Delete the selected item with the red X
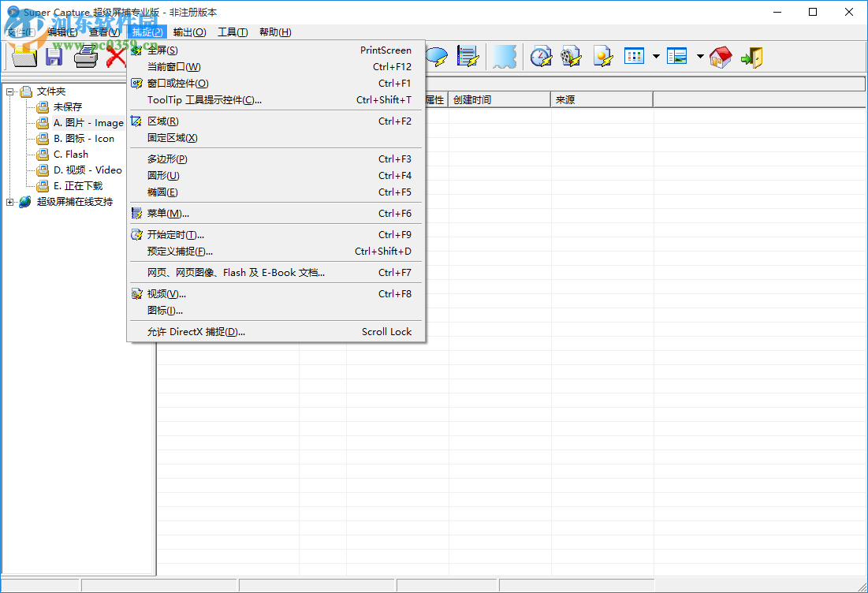The image size is (868, 593). (x=117, y=56)
